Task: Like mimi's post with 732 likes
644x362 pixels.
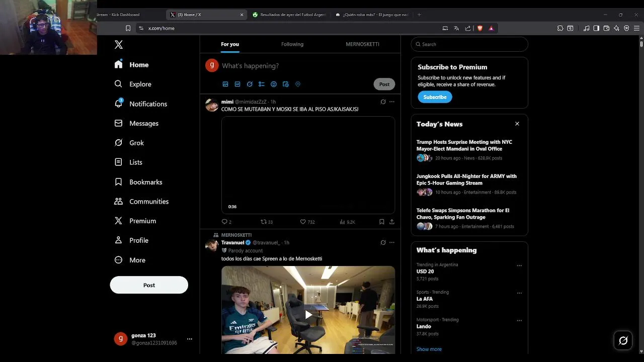Action: (307, 222)
